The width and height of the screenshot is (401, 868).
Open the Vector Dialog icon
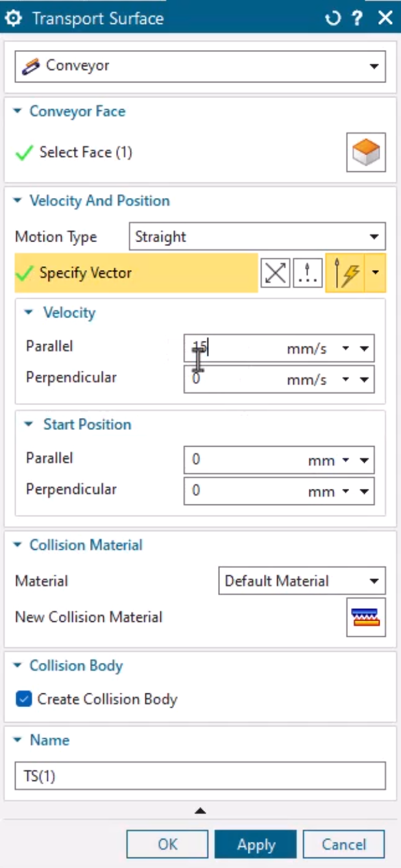308,273
